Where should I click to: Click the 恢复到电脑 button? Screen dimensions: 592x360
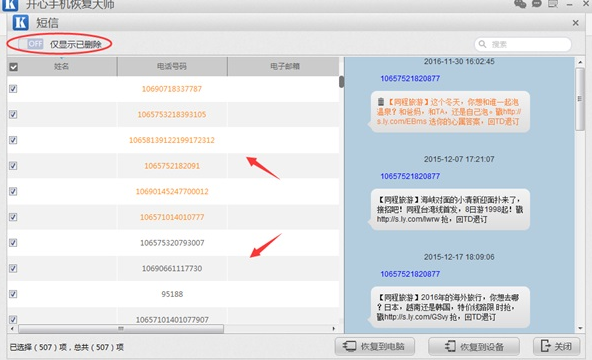pyautogui.click(x=375, y=346)
